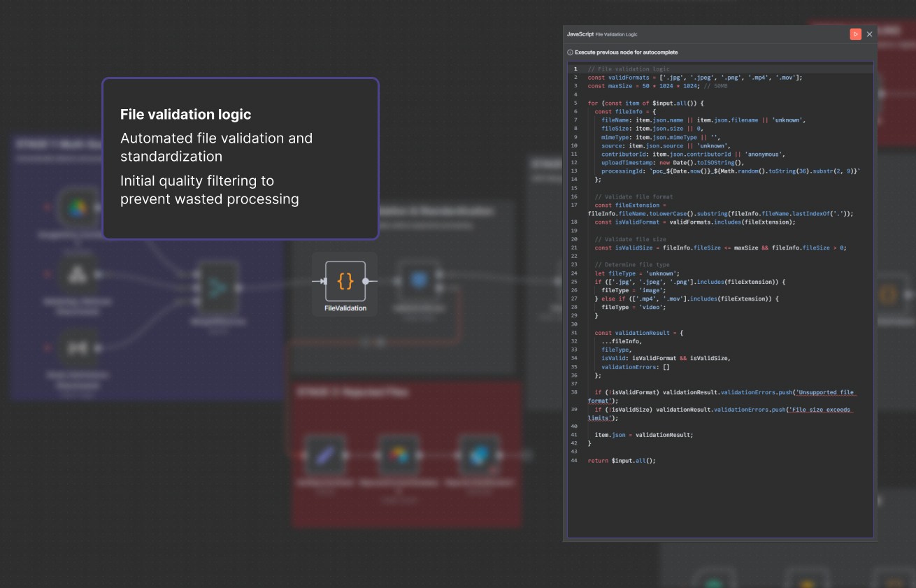Click the File Validation Logic subtitle in the header
The image size is (916, 588).
pos(617,34)
